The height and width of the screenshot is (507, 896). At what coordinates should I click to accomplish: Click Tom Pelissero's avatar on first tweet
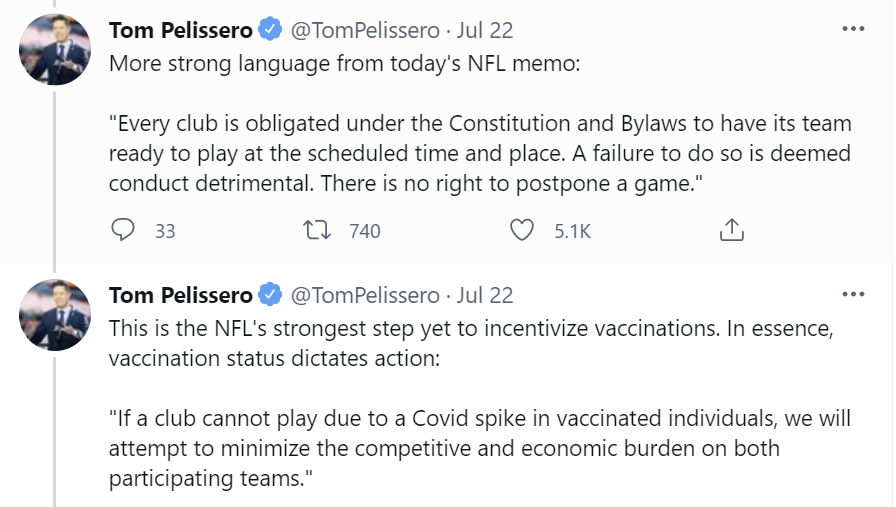click(55, 49)
